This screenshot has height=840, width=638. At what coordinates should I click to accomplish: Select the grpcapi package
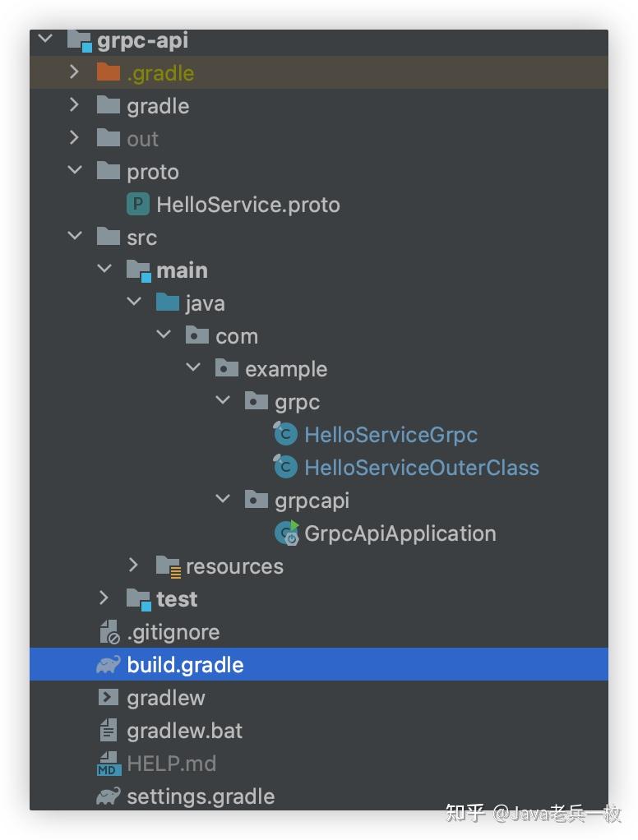(311, 500)
